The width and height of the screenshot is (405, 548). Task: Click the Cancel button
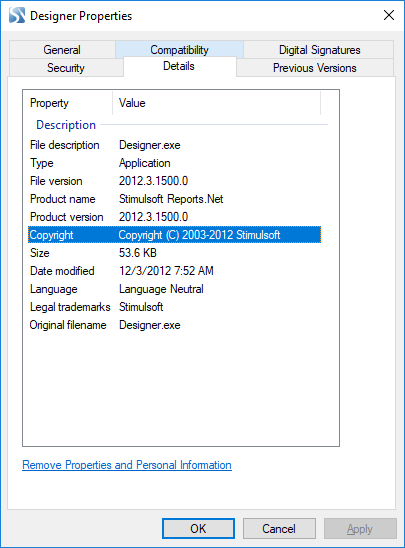[279, 528]
